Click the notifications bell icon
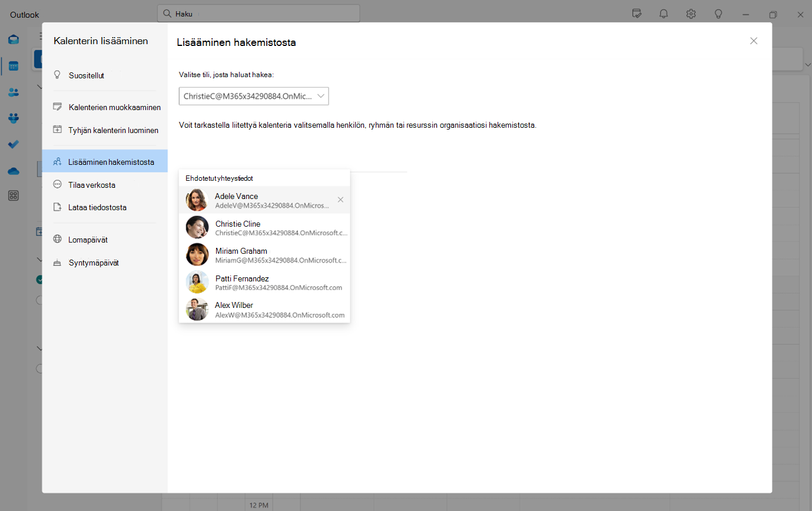 (664, 14)
